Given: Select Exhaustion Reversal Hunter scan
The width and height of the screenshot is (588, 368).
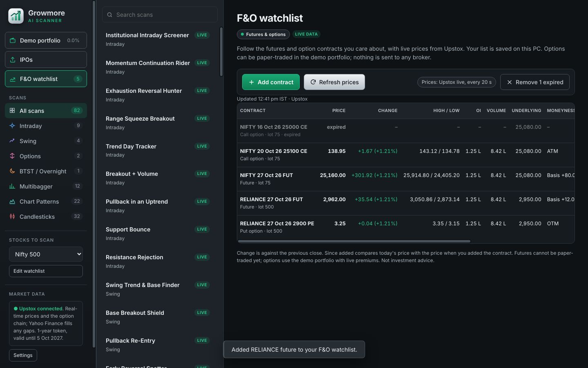Looking at the screenshot, I should pos(158,95).
